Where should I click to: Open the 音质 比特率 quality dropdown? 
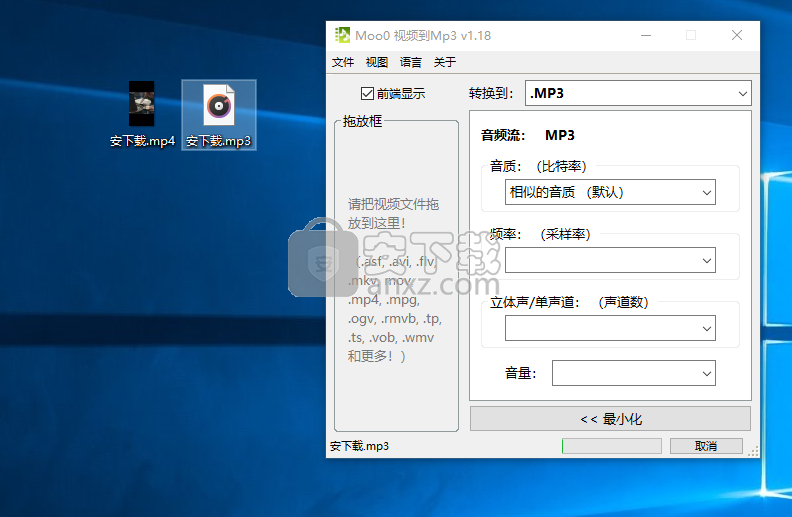tap(610, 192)
